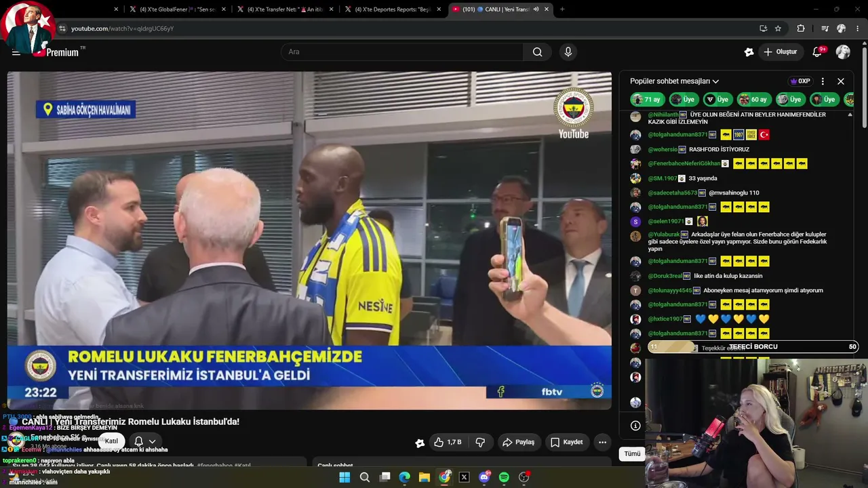Viewport: 868px width, 488px height.
Task: Open YouTube notifications bell
Action: pyautogui.click(x=817, y=52)
